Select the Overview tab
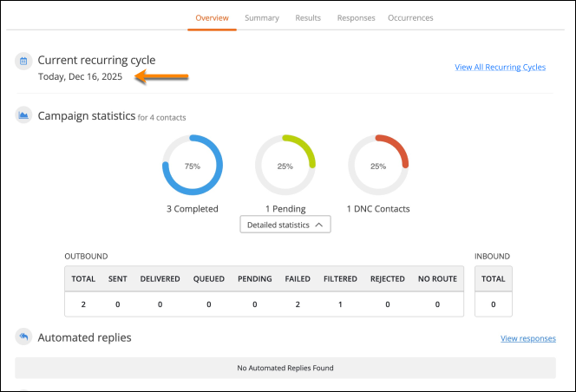 click(212, 18)
